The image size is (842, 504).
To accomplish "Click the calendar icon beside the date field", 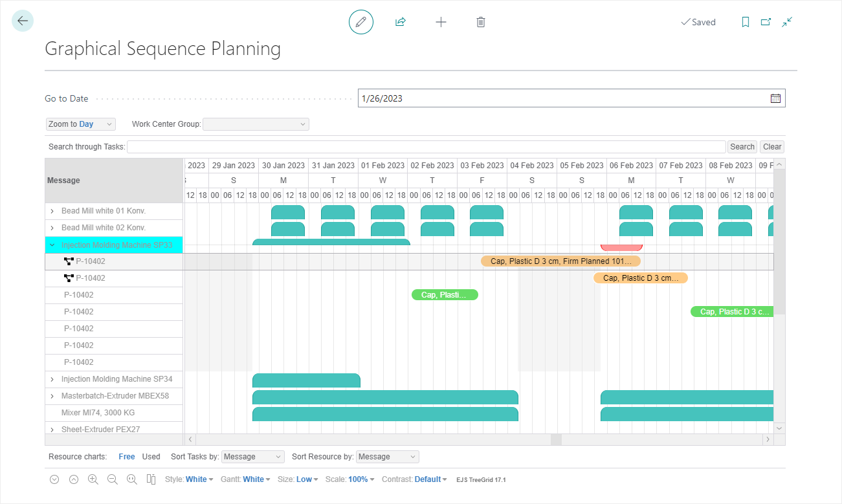I will 775,97.
